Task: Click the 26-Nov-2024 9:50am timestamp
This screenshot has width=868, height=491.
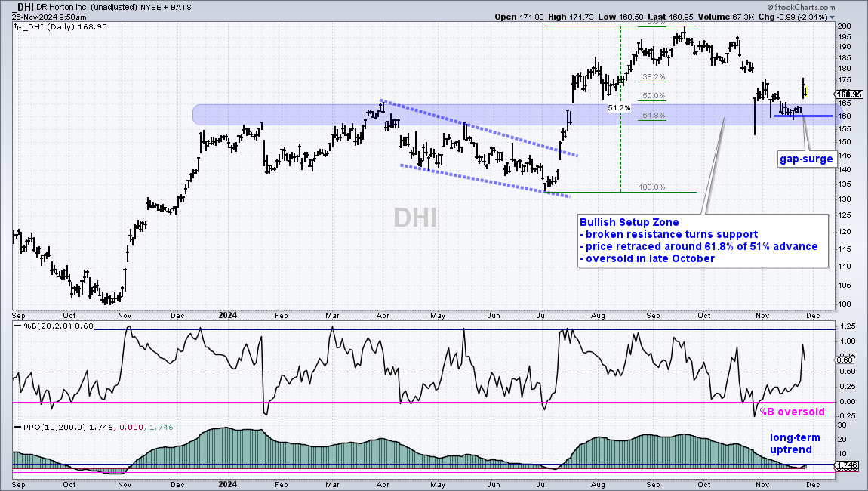Action: 49,17
